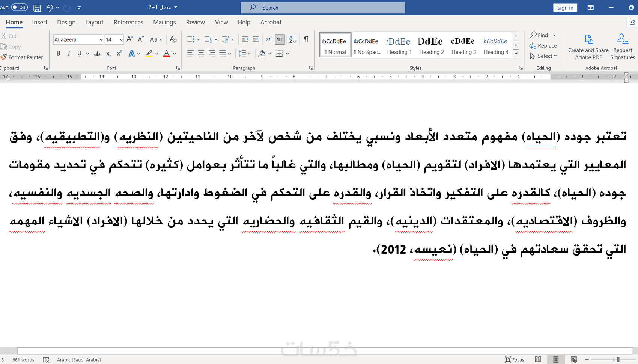Viewport: 638px width, 364px height.
Task: Go to the Mailings tab
Action: [164, 22]
